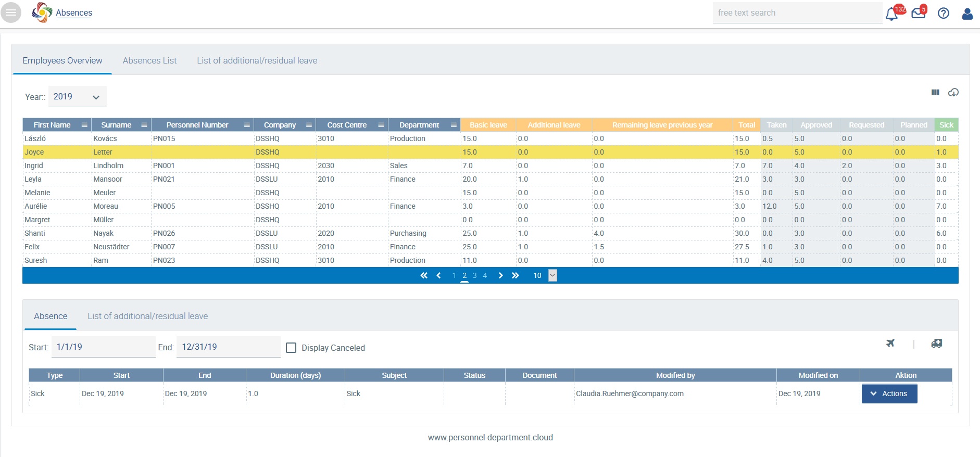The width and height of the screenshot is (980, 457).
Task: Go to last page of table
Action: coord(516,275)
